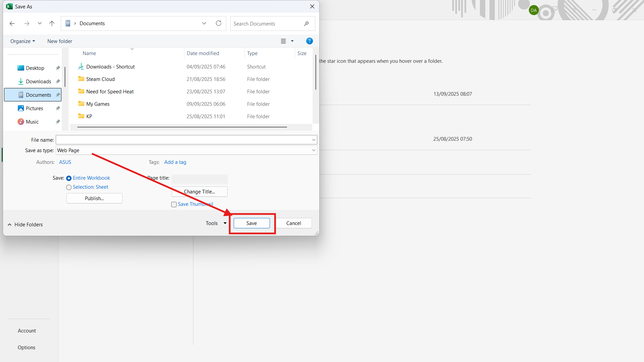
Task: Open the Help question mark icon
Action: (x=309, y=41)
